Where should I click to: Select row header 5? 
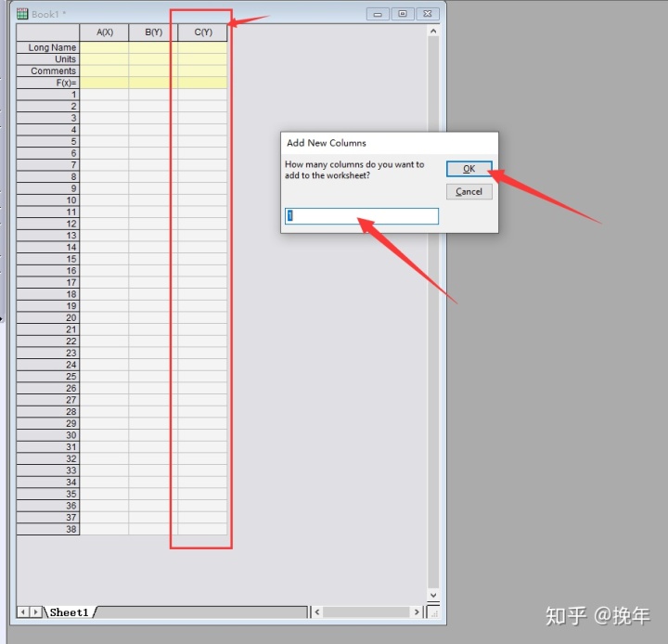click(x=47, y=141)
